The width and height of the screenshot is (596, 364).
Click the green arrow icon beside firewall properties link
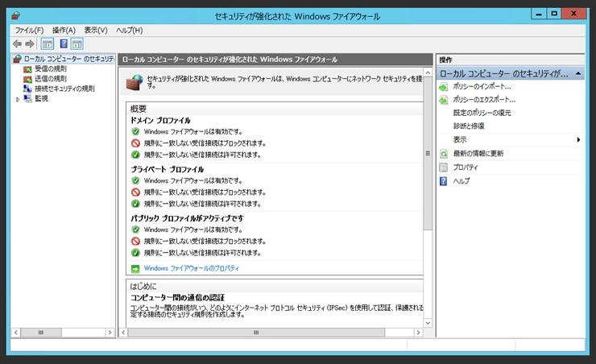pyautogui.click(x=135, y=269)
